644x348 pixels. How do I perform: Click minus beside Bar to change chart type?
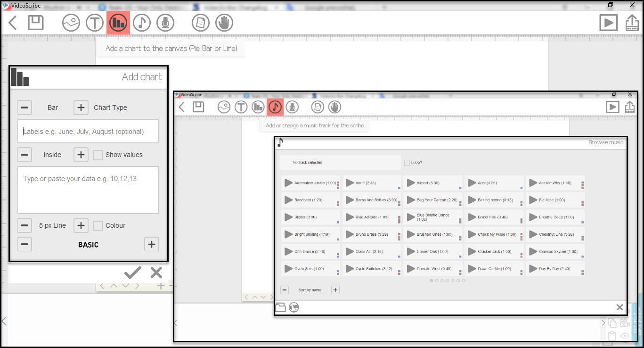(25, 108)
